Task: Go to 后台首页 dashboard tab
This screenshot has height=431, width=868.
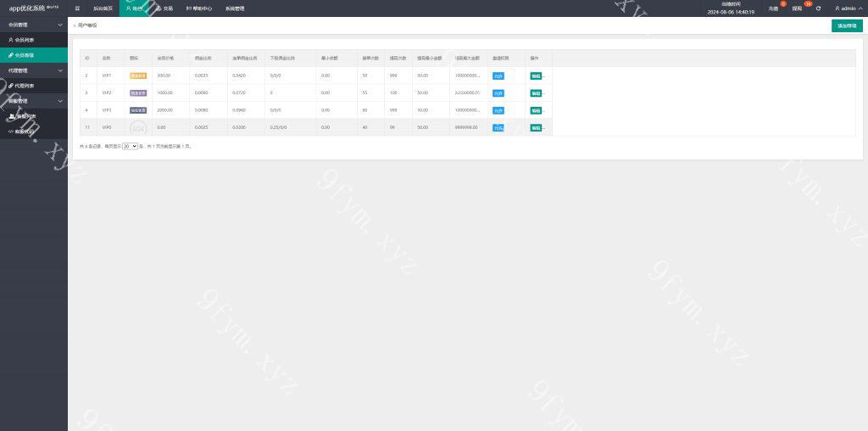Action: tap(103, 8)
